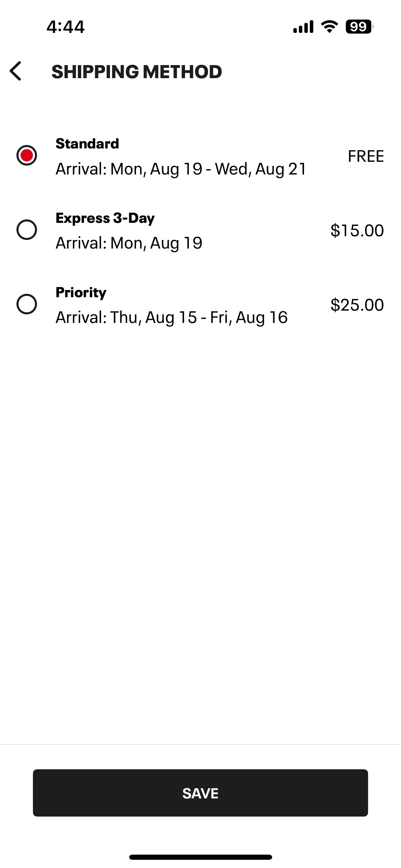This screenshot has height=868, width=401.
Task: Select the Express 3-Day radio button
Action: tap(27, 230)
